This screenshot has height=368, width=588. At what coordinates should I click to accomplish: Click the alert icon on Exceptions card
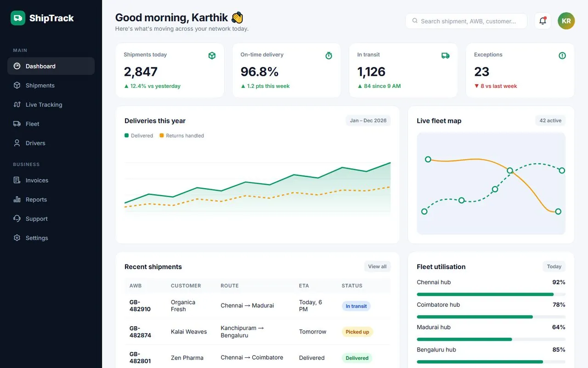[x=562, y=56]
